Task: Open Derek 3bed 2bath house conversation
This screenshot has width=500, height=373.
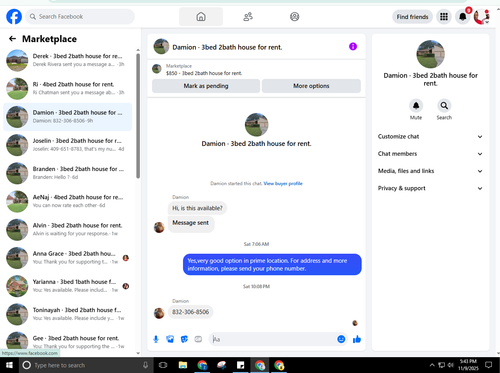Action: point(68,60)
